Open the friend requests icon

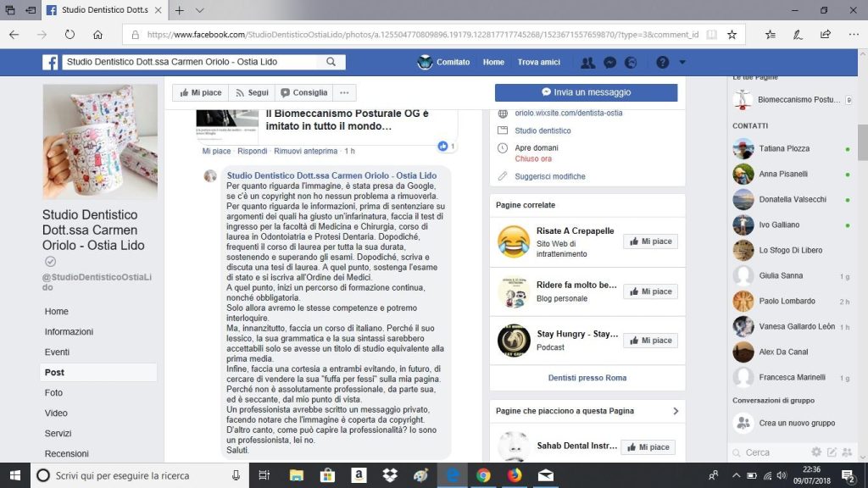pos(588,63)
